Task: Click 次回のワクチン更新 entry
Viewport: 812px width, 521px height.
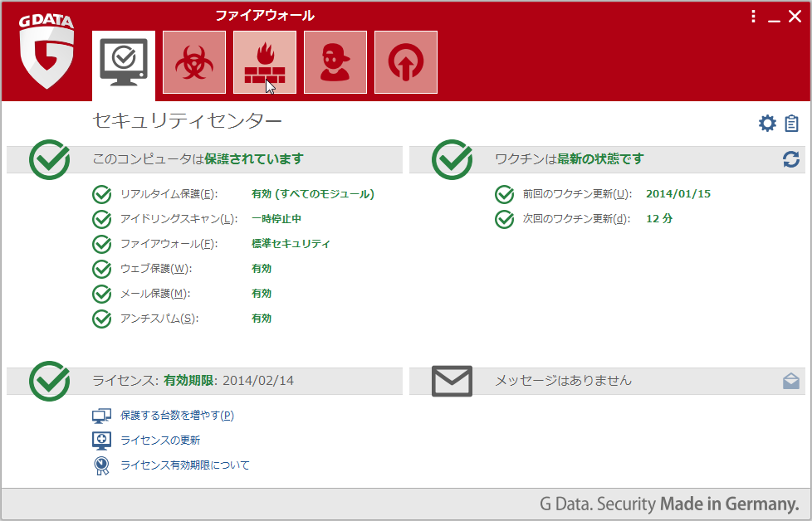Action: 576,219
